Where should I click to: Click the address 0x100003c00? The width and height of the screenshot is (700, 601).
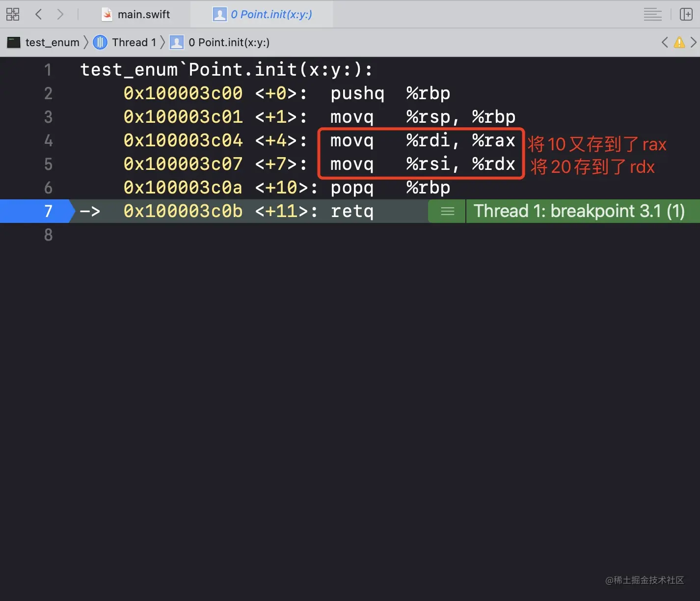point(183,93)
